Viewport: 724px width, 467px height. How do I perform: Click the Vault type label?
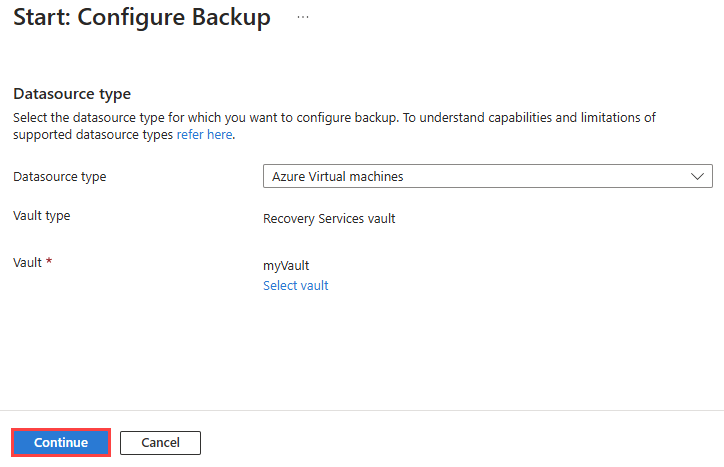pos(41,216)
